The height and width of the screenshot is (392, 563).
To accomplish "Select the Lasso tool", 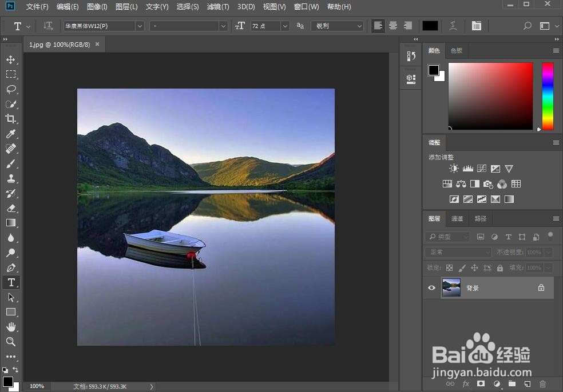I will (11, 89).
